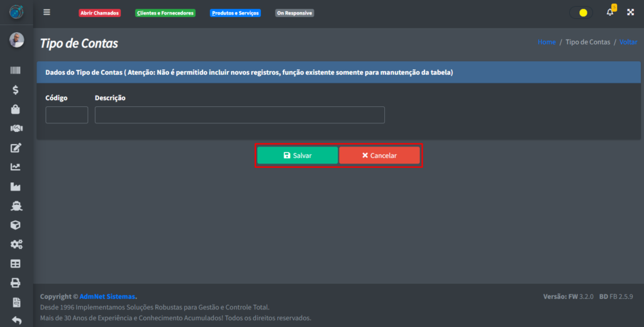This screenshot has width=644, height=327.
Task: Open Produtos e Serviços shortcut
Action: [x=235, y=13]
